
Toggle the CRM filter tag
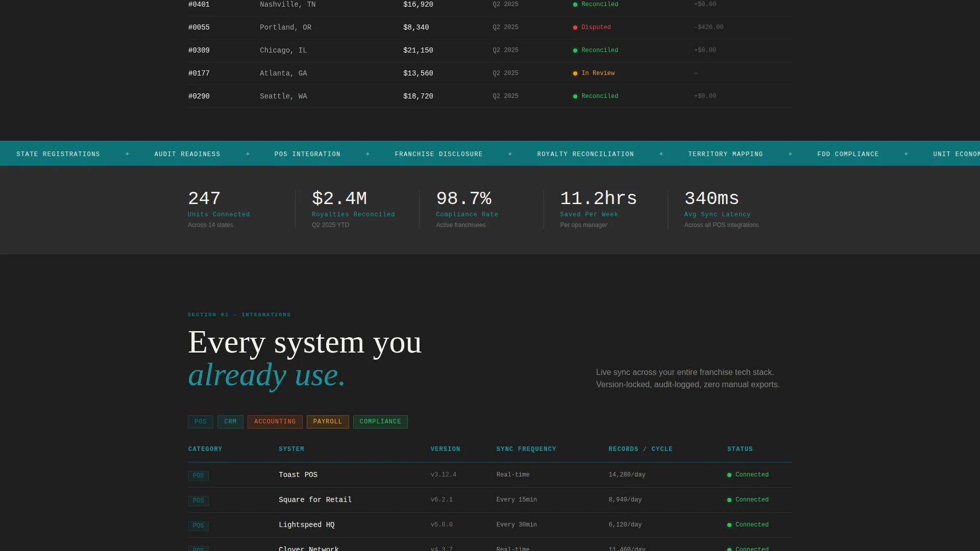(x=230, y=422)
